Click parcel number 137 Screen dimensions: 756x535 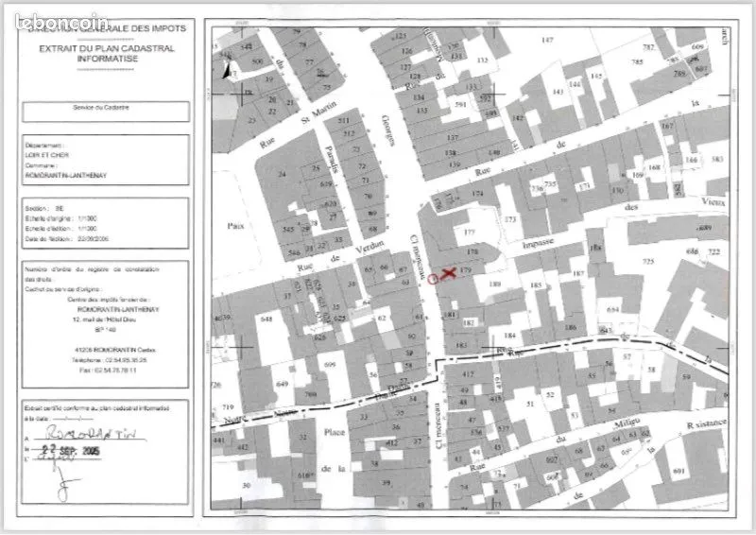pyautogui.click(x=453, y=137)
